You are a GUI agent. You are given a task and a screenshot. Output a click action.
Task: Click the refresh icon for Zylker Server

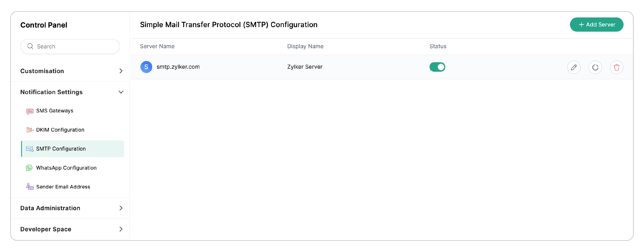595,67
